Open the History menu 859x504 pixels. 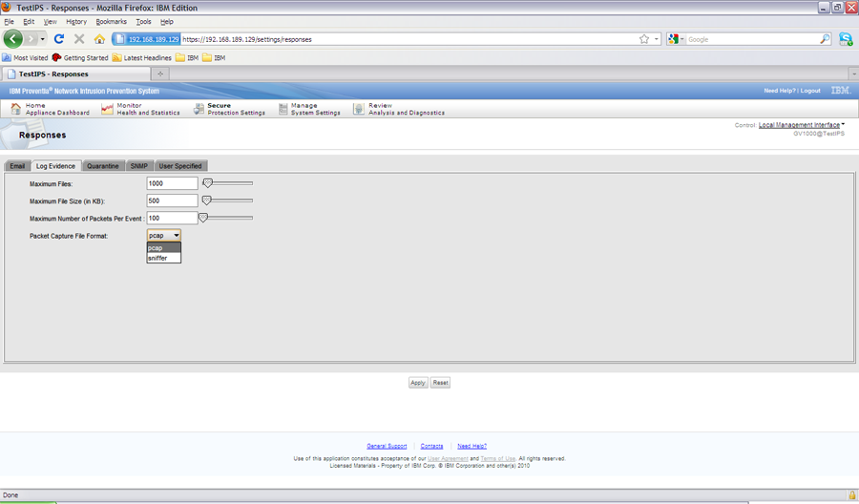76,21
